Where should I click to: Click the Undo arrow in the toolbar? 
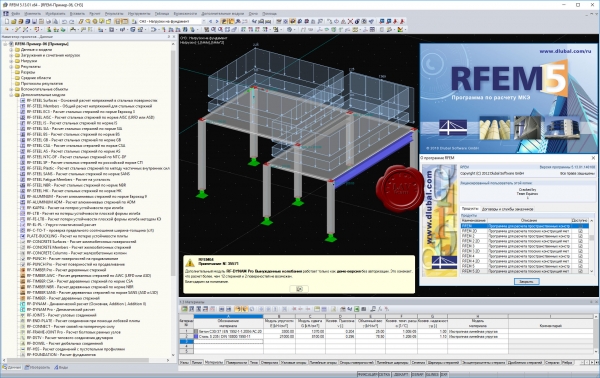click(64, 21)
